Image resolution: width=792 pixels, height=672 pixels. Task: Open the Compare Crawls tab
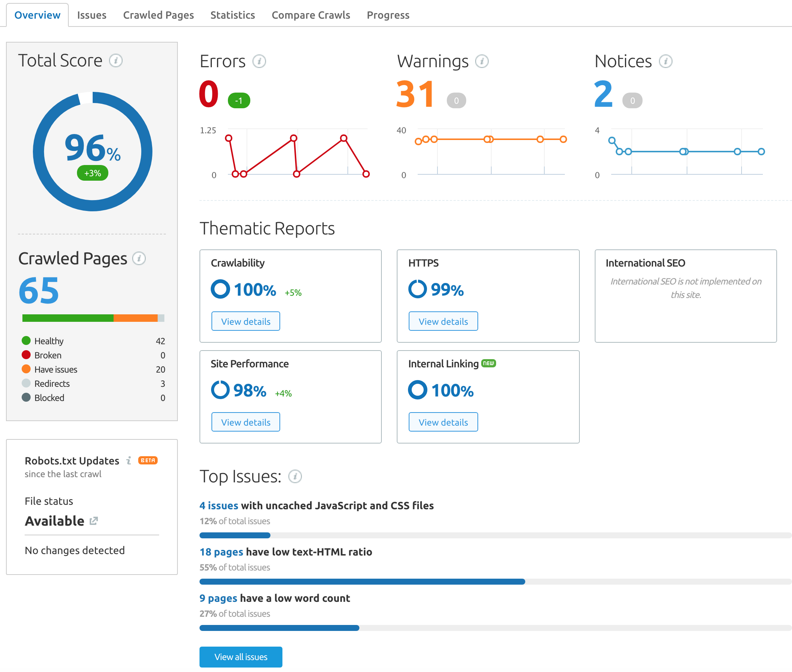click(310, 15)
